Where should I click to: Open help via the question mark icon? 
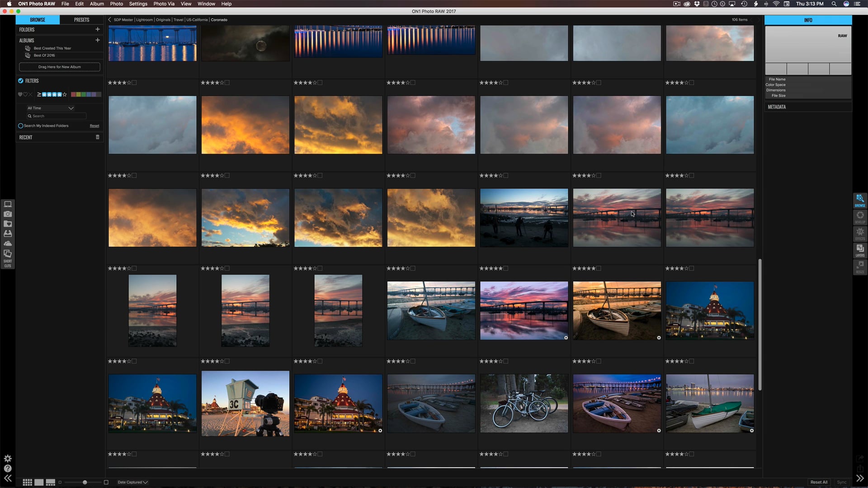click(x=8, y=469)
